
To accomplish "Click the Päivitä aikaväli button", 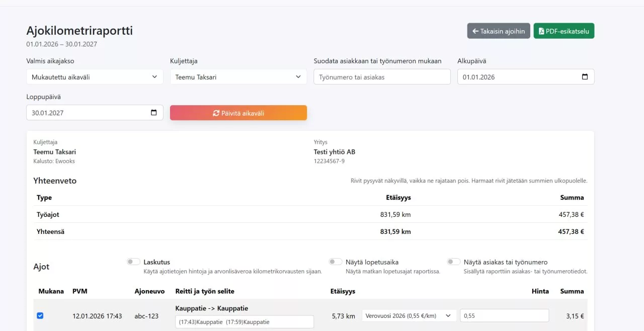I will pyautogui.click(x=238, y=113).
